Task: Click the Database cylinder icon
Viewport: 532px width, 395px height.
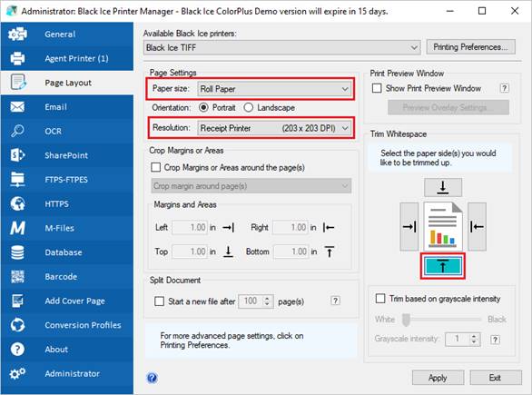Action: (17, 252)
